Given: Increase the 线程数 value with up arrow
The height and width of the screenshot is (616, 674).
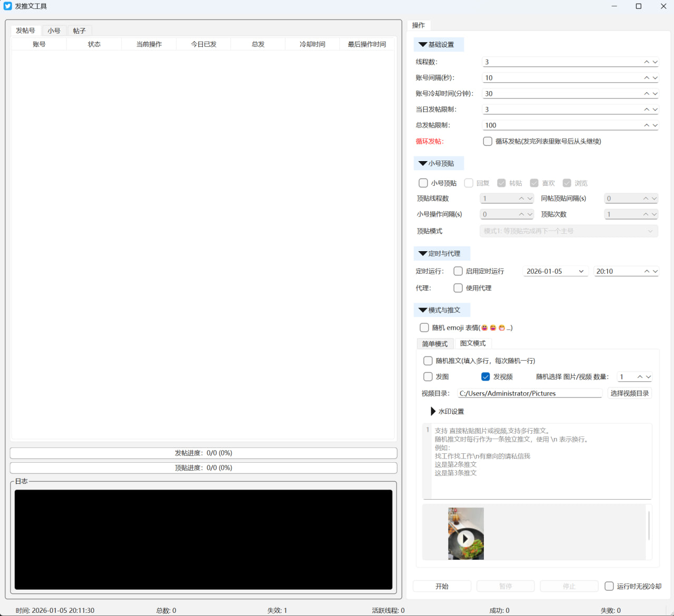Looking at the screenshot, I should (x=647, y=62).
